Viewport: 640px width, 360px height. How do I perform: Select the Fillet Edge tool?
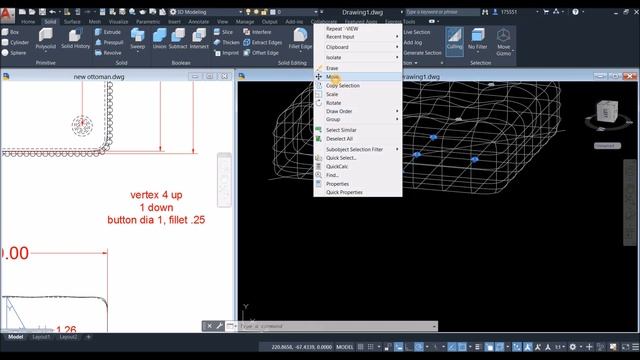[300, 39]
